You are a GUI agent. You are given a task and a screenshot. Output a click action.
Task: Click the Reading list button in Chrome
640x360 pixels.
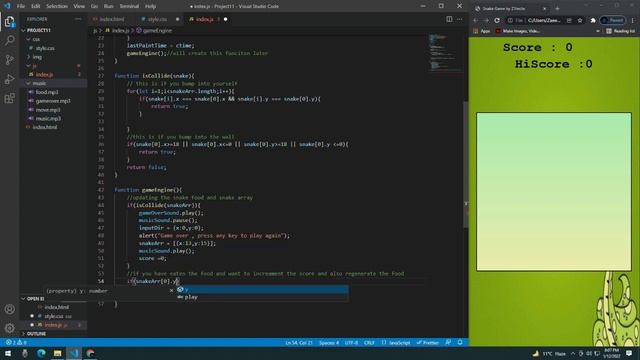click(620, 31)
